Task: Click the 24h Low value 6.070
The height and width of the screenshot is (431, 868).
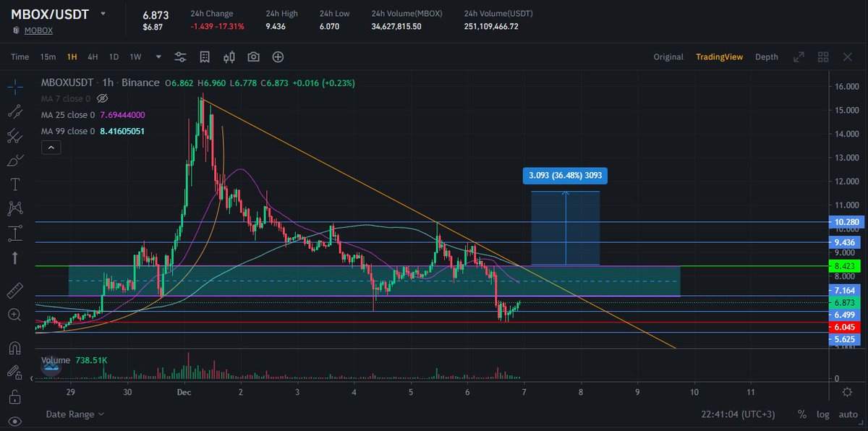Action: pos(331,26)
